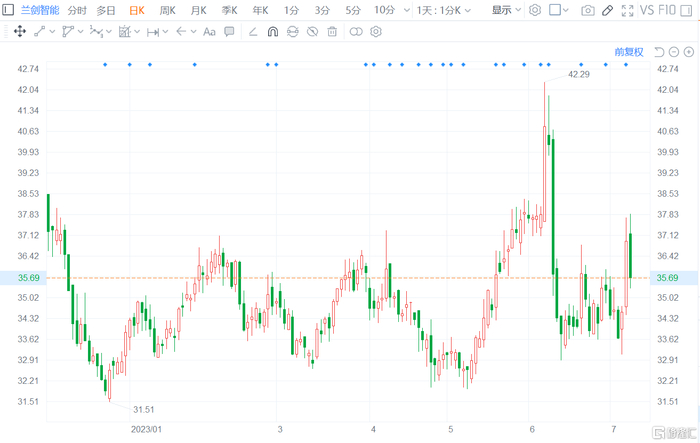Select the line segment drawing tool
This screenshot has height=443, width=700.
pyautogui.click(x=39, y=31)
